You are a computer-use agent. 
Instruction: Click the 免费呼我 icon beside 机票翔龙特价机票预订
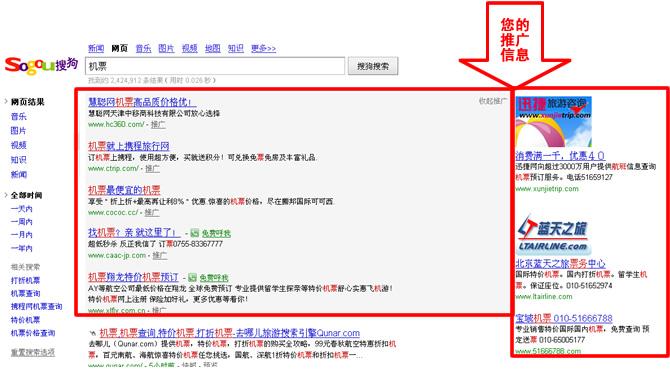pos(193,278)
